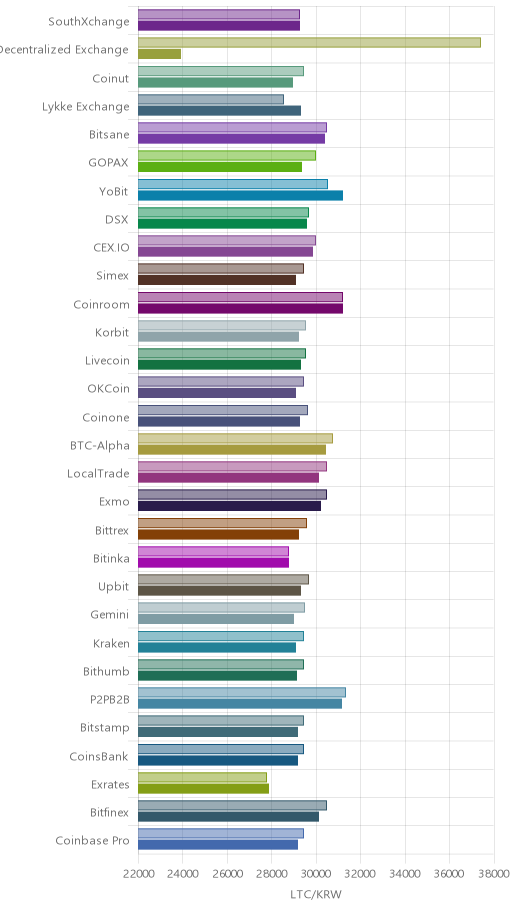Select the light Lykke Exchange bar
Image resolution: width=512 pixels, height=912 pixels.
(211, 99)
